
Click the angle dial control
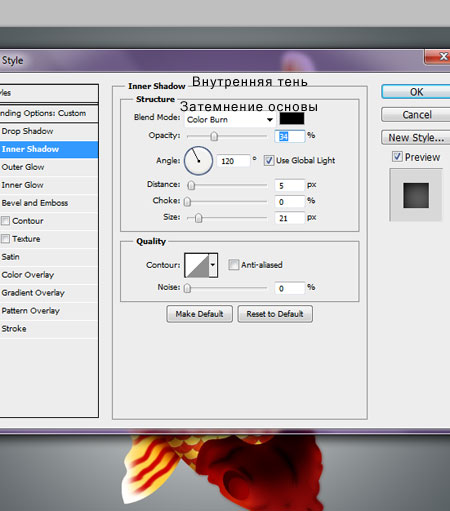point(198,161)
